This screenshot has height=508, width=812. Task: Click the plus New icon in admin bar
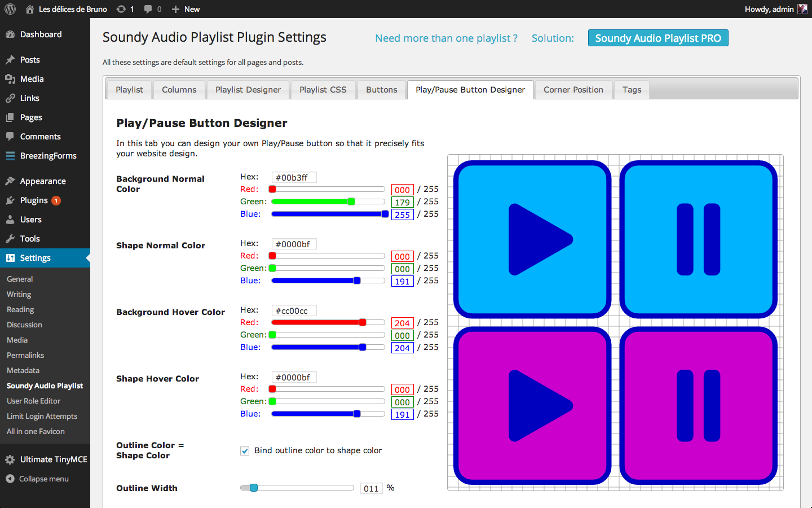[x=175, y=9]
